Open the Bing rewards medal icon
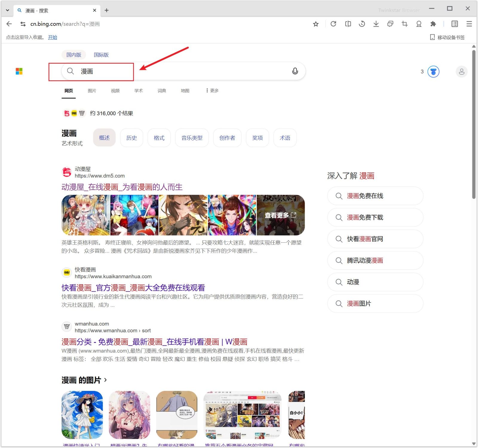478x448 pixels. click(x=433, y=71)
